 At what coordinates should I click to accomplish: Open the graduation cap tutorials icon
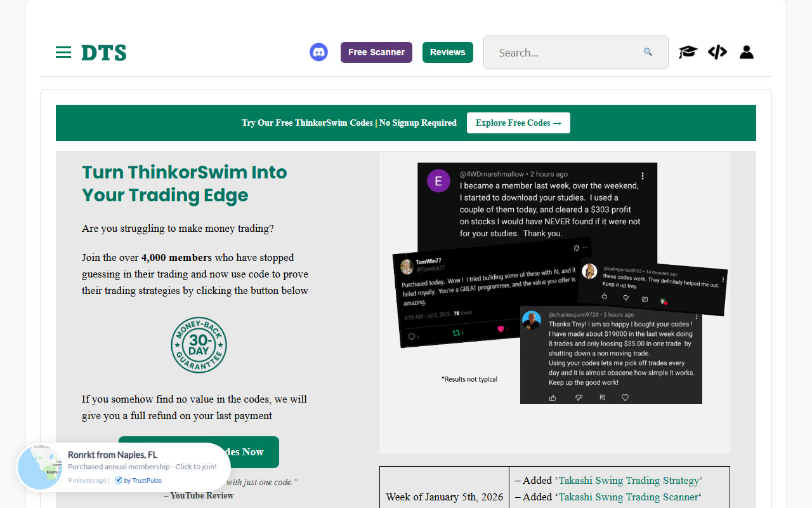click(x=688, y=52)
